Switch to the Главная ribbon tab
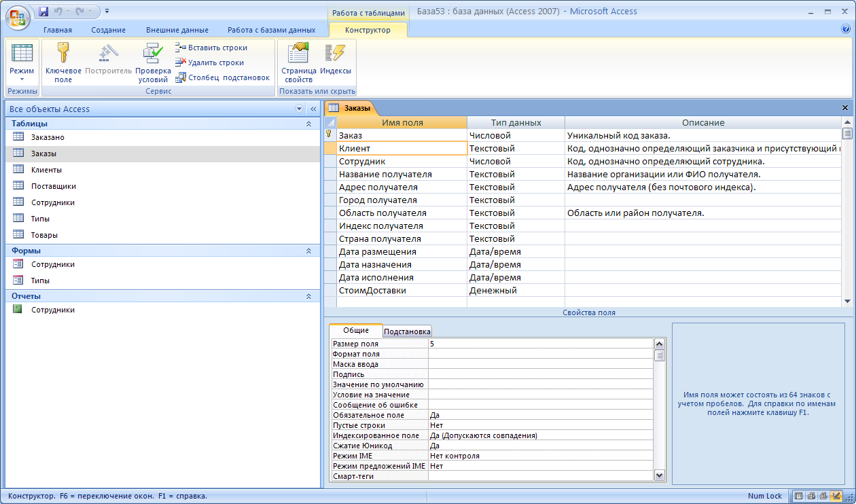The width and height of the screenshot is (856, 504). 58,30
